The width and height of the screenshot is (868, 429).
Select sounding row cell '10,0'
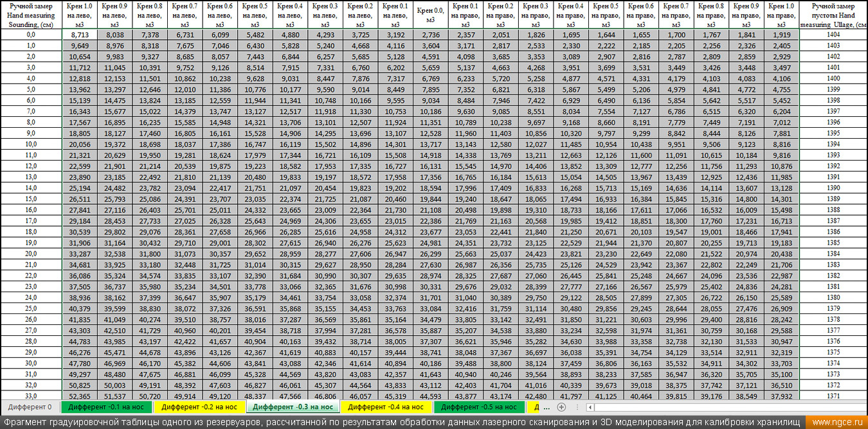pos(31,144)
